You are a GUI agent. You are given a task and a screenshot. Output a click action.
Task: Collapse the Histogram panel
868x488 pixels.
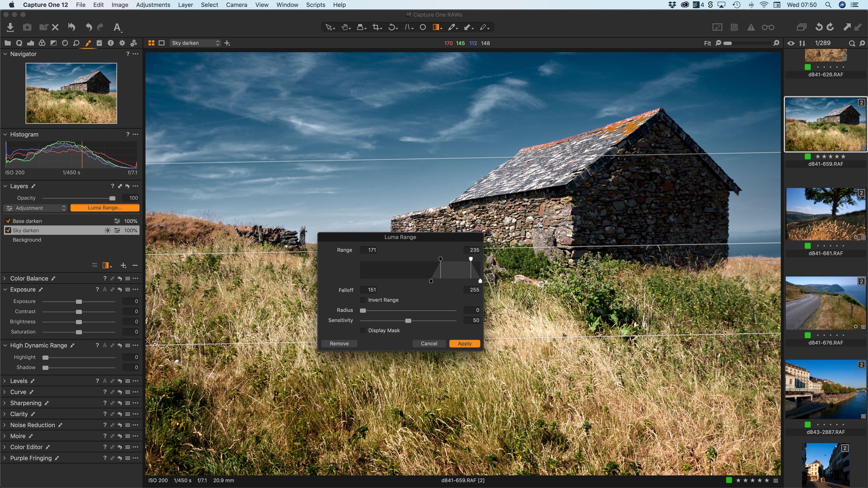click(5, 134)
